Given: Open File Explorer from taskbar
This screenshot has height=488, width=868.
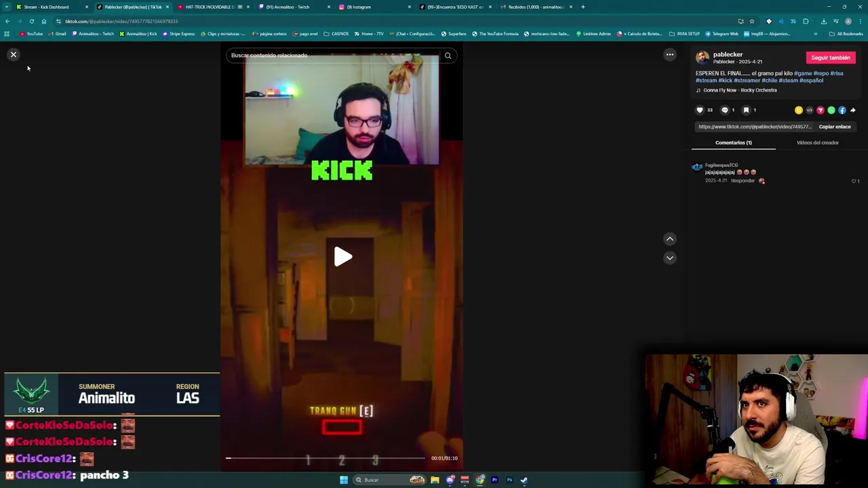Looking at the screenshot, I should pyautogui.click(x=435, y=480).
